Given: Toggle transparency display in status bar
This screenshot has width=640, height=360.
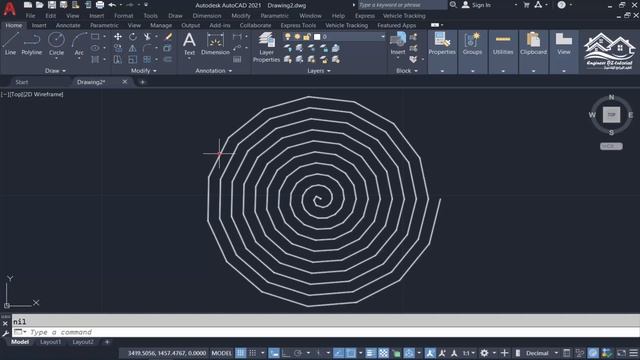Looking at the screenshot, I should 383,353.
